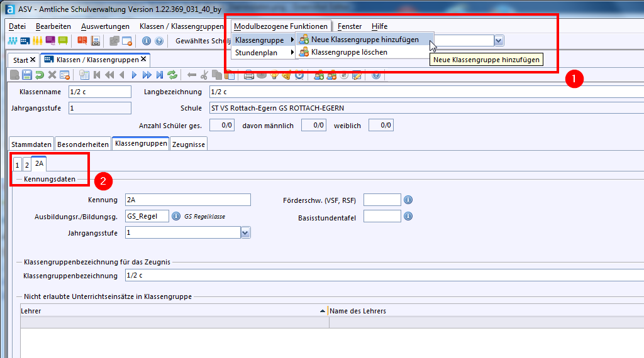Open the Hilfe menu
The width and height of the screenshot is (644, 358).
[x=379, y=26]
